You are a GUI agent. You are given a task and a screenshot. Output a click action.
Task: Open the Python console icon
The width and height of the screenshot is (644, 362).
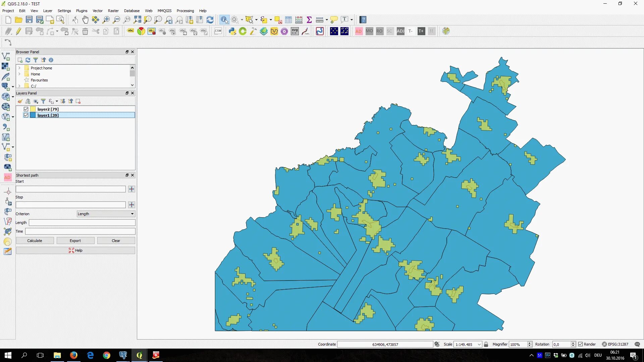[232, 31]
